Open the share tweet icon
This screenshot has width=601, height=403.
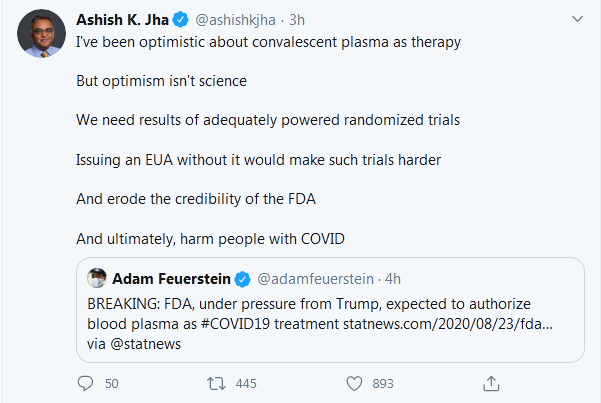pos(491,382)
